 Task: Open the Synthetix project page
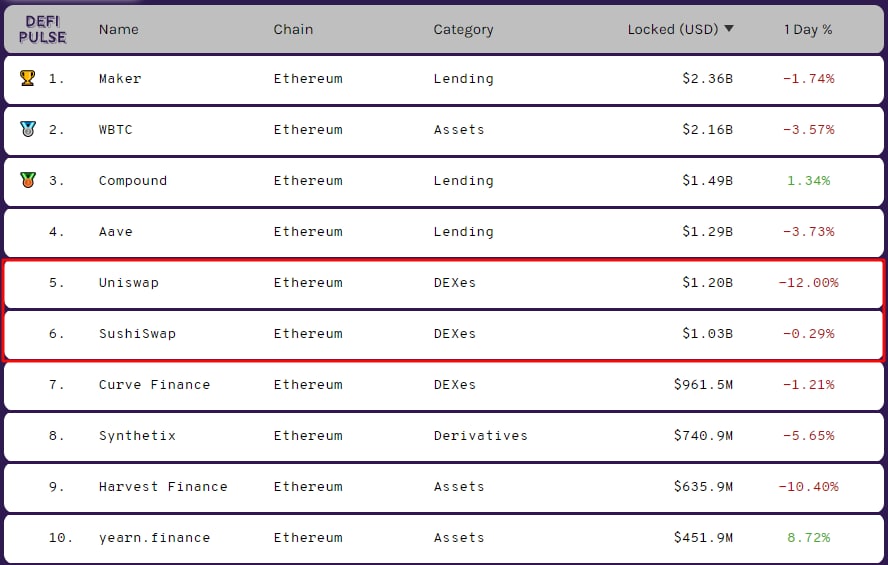click(137, 435)
